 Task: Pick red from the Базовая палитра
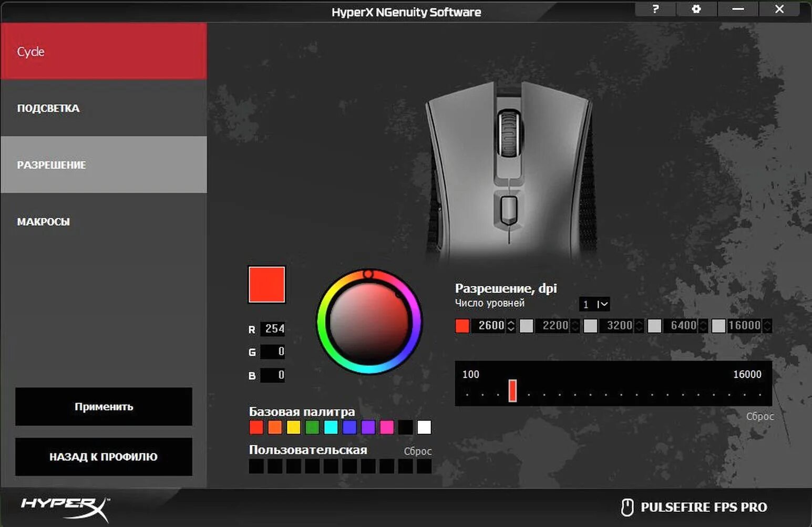pos(256,427)
